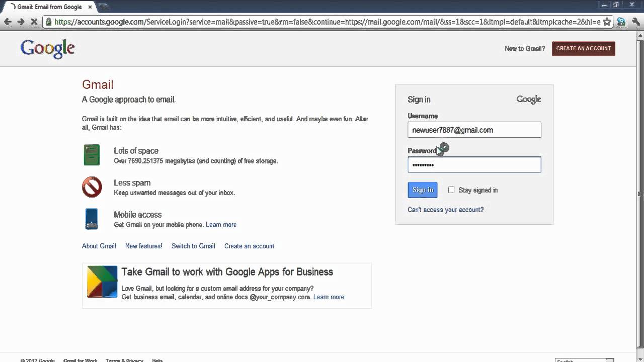Screen dimensions: 644x362
Task: Close the Gmail tab
Action: pyautogui.click(x=90, y=7)
